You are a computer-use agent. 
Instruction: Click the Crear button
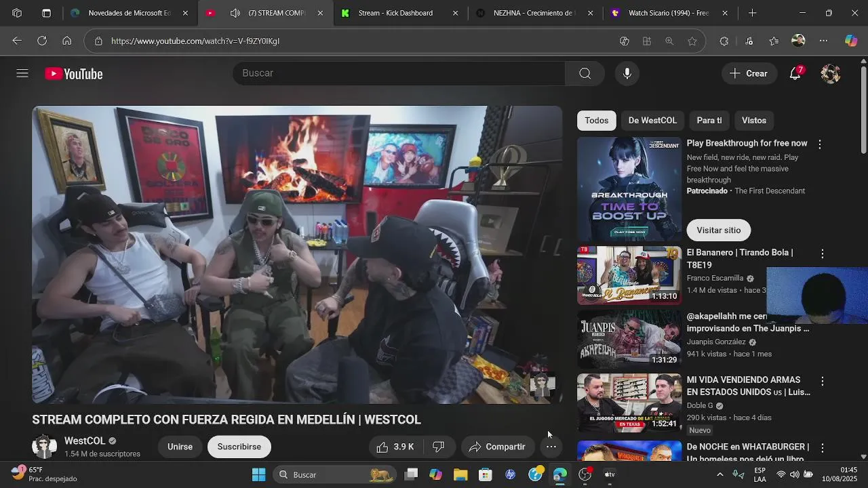[x=749, y=73]
